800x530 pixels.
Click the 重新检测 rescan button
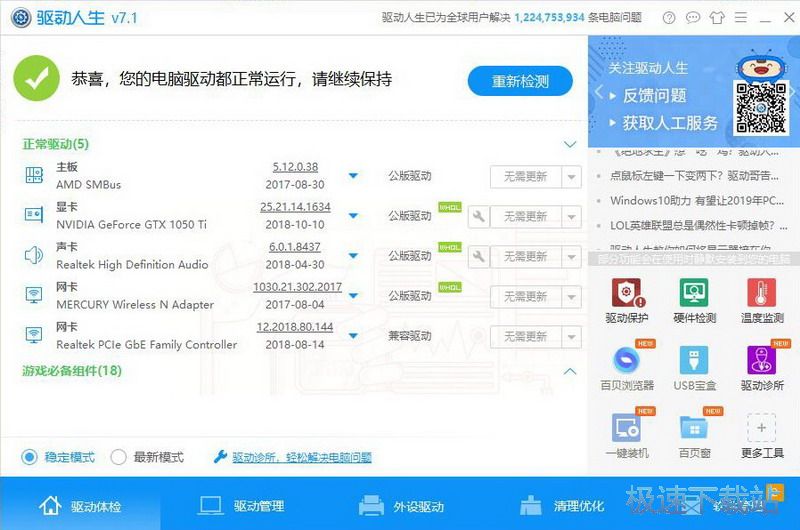pos(520,81)
